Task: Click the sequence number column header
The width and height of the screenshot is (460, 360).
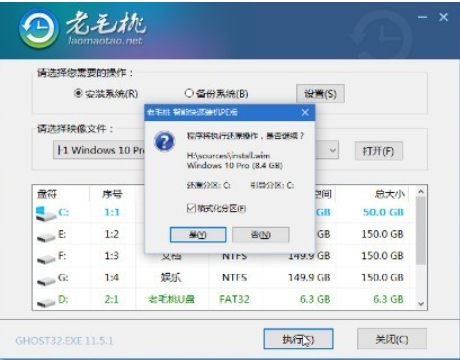Action: tap(112, 194)
